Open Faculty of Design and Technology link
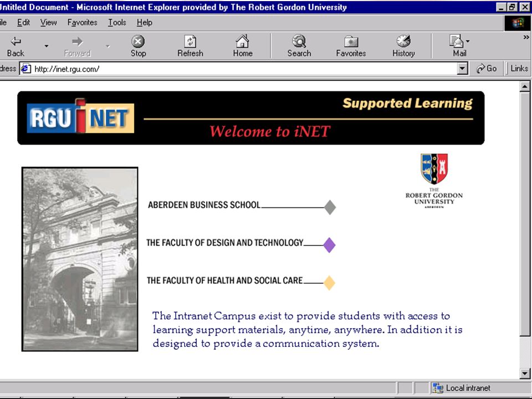The width and height of the screenshot is (532, 399). coord(224,243)
